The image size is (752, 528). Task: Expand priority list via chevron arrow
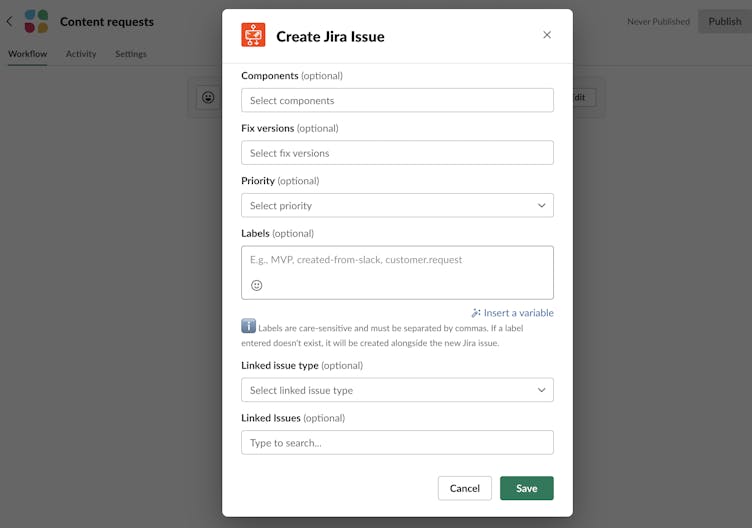click(x=541, y=205)
